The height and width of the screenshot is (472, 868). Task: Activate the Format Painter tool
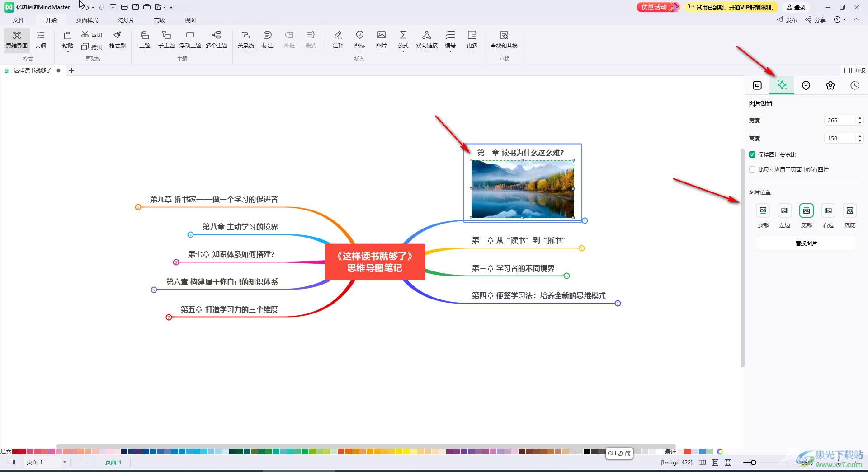[118, 40]
